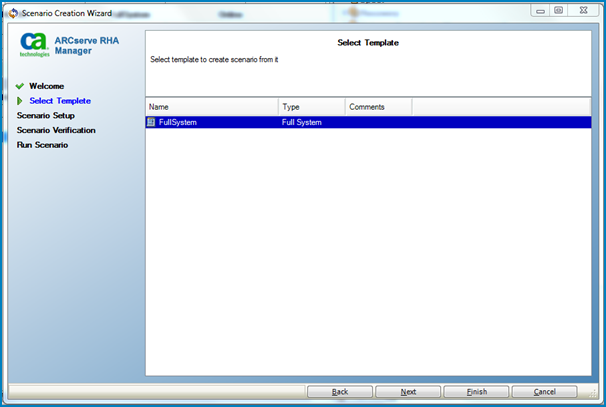Click the Full System type cell

point(301,122)
